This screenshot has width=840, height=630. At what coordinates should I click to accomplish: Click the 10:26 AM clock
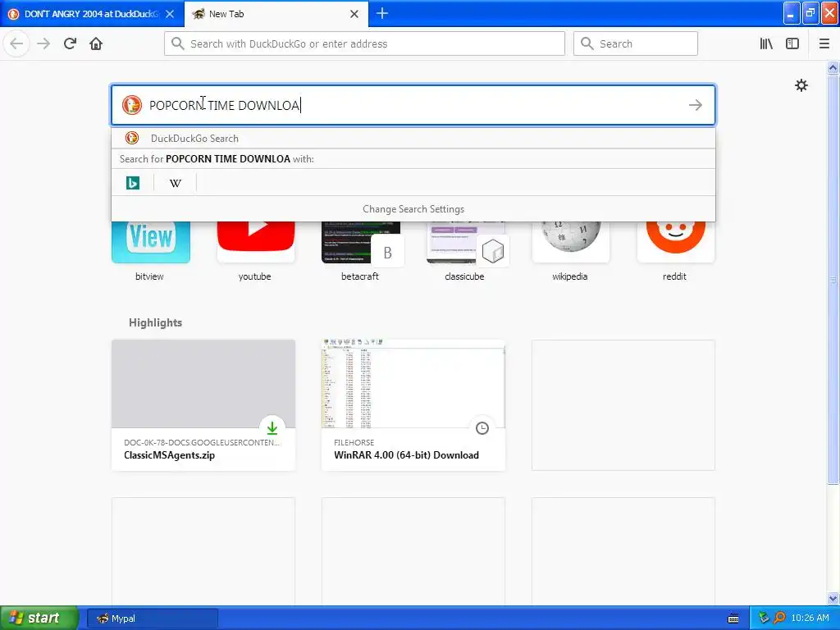click(810, 619)
